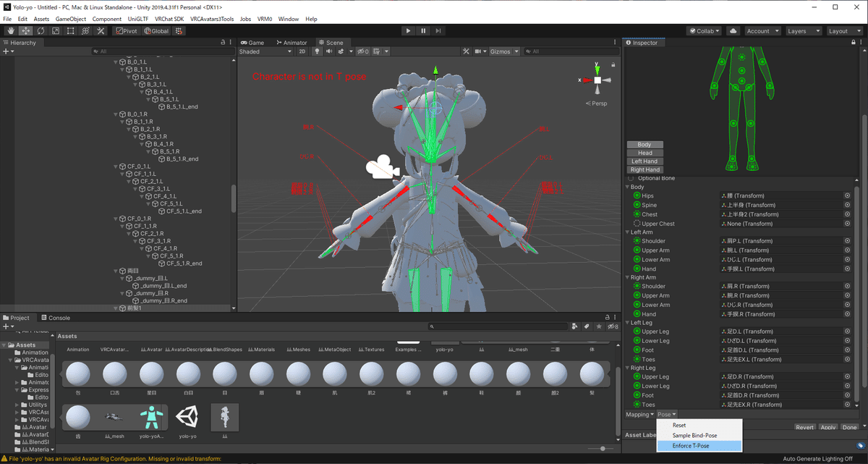Screen dimensions: 868x464
Task: Open the Collab dropdown
Action: [x=705, y=31]
